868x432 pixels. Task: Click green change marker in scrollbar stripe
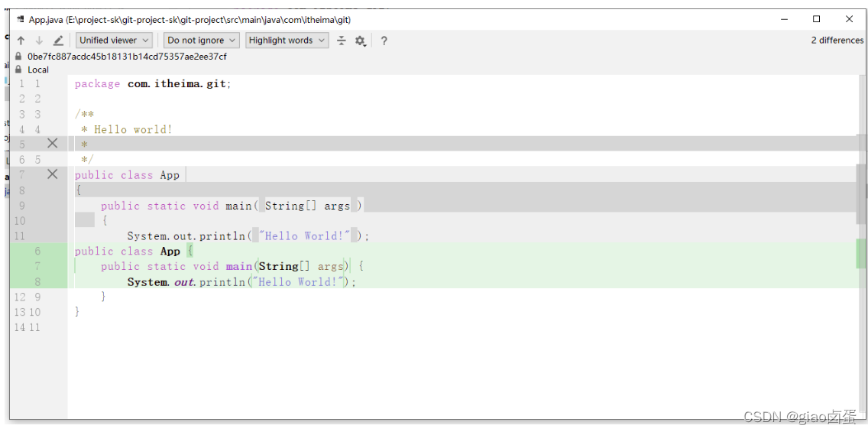[861, 254]
